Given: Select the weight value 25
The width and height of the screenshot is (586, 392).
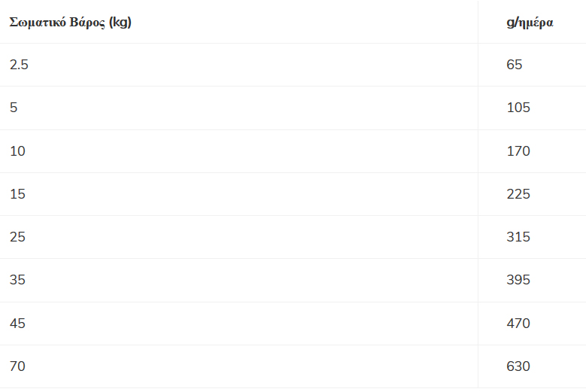Looking at the screenshot, I should [17, 237].
